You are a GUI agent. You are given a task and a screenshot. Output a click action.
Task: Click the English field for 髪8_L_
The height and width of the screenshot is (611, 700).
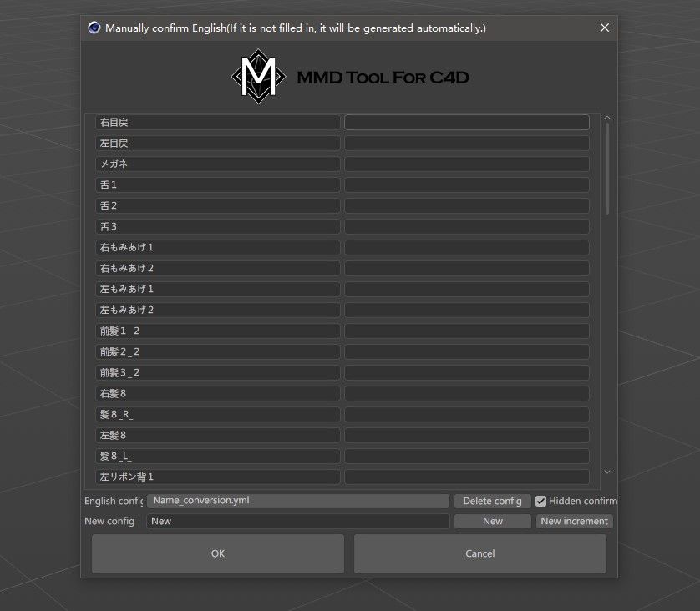(466, 456)
